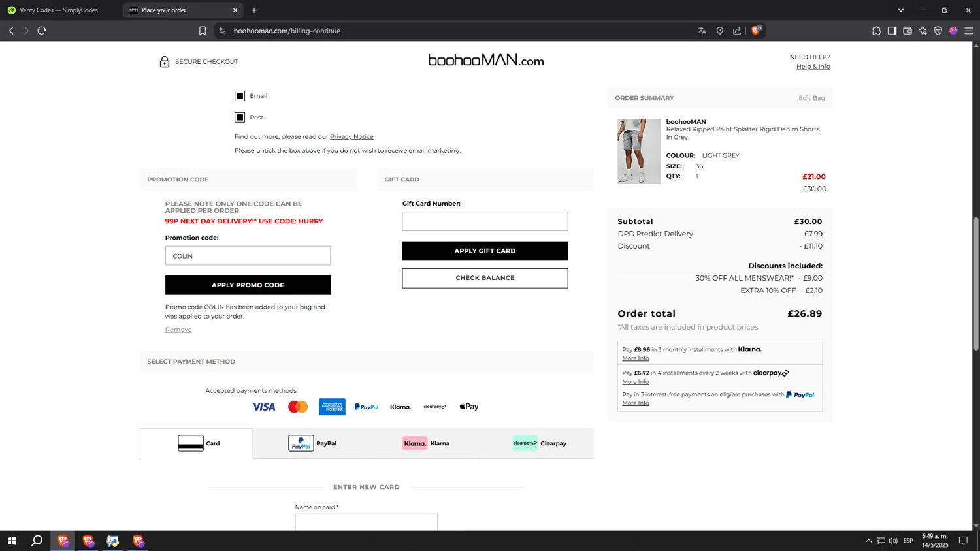Open the translate page icon
Viewport: 980px width, 551px height.
702,31
